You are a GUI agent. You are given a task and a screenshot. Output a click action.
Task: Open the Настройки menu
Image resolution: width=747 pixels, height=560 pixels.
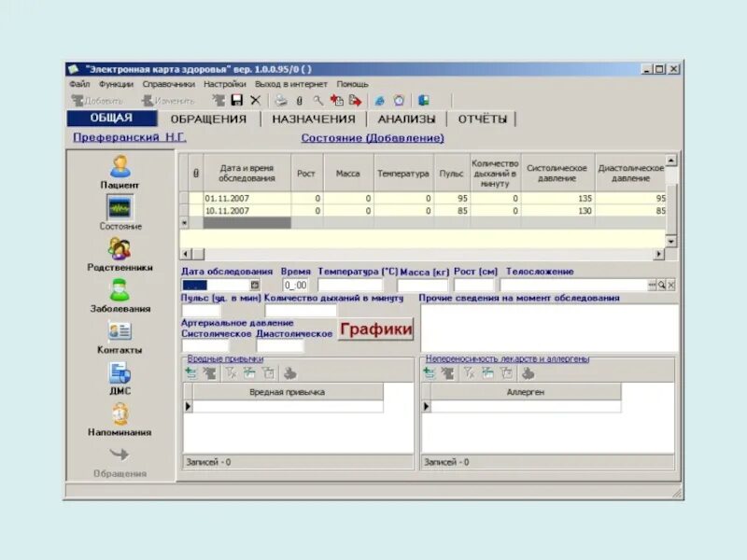pos(225,84)
